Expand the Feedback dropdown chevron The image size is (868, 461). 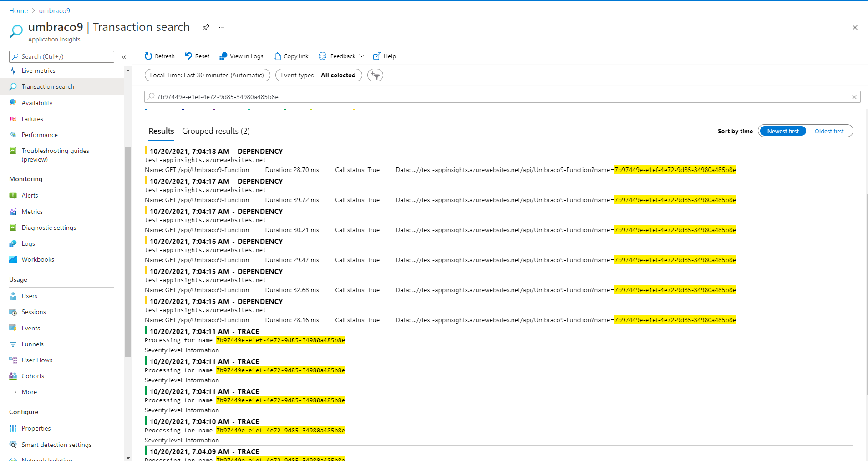pyautogui.click(x=362, y=56)
